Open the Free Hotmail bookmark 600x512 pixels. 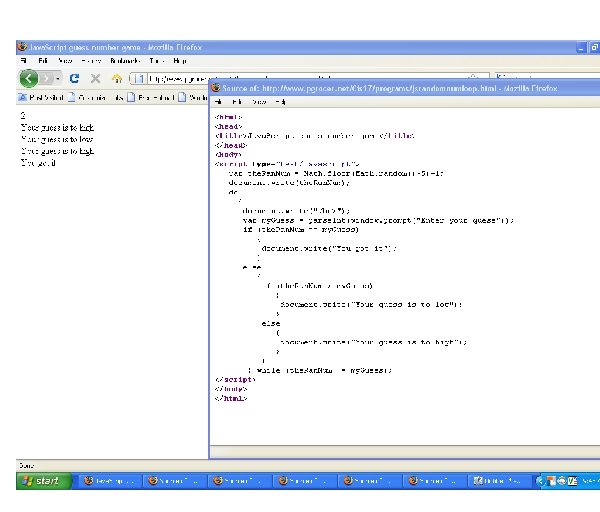[151, 98]
